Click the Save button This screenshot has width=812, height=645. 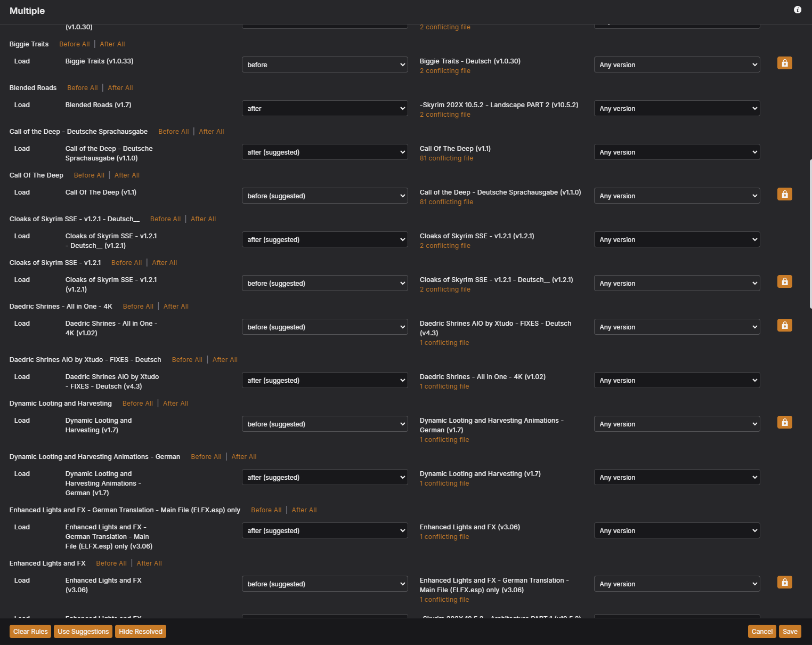[790, 632]
